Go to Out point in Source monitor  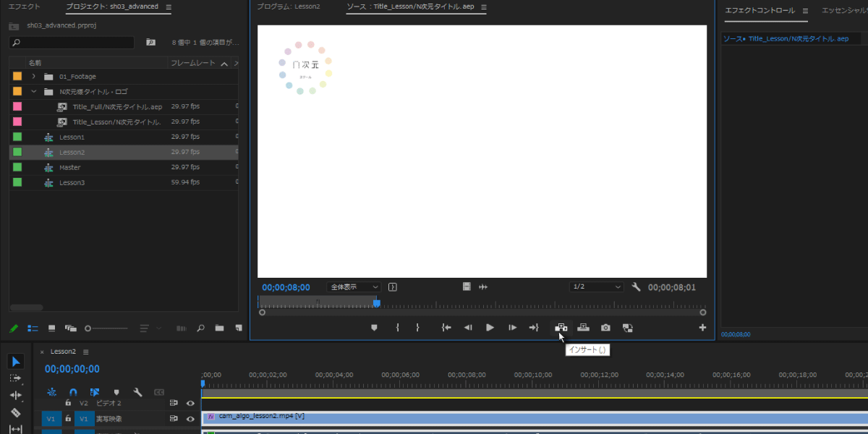[x=534, y=328]
